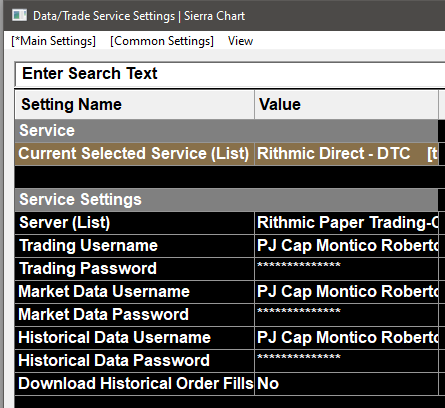445x408 pixels.
Task: Click the Enter Search Text field
Action: coord(230,74)
